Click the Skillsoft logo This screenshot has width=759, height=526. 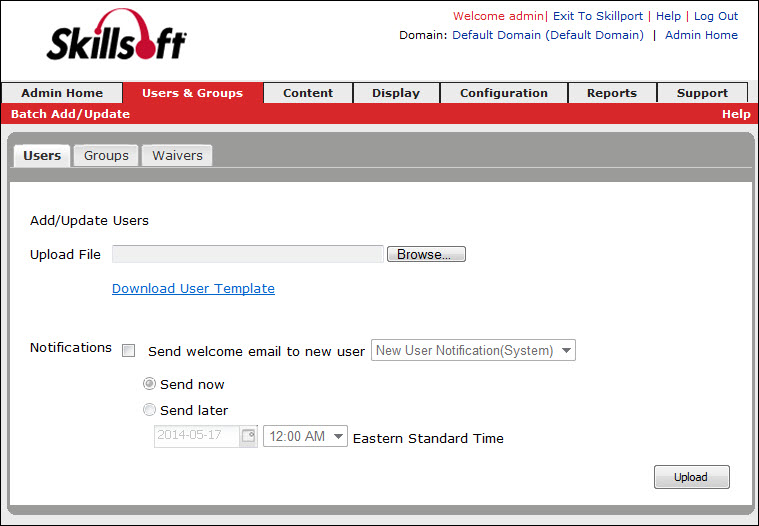(116, 35)
